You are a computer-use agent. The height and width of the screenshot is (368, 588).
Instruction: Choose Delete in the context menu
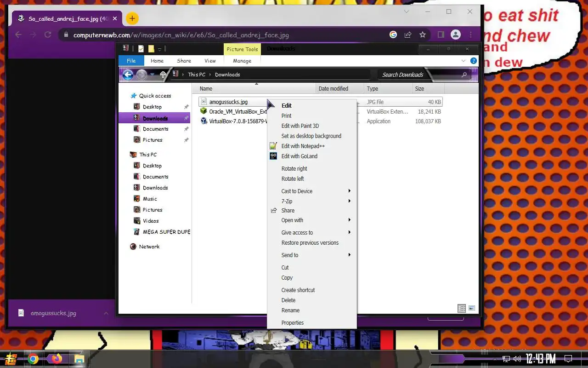[x=312, y=300]
